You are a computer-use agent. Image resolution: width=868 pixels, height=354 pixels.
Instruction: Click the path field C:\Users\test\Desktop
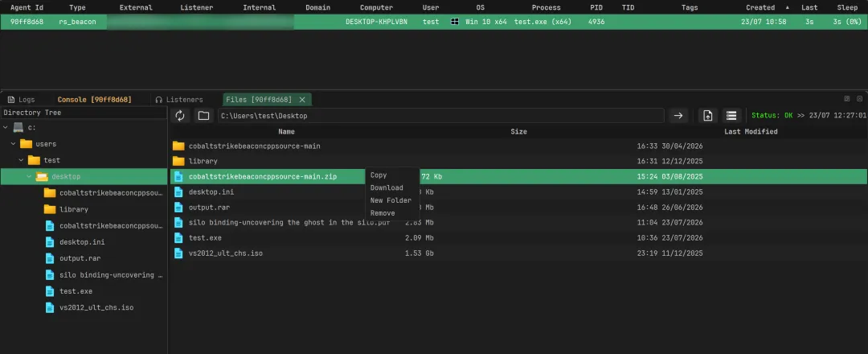(440, 116)
